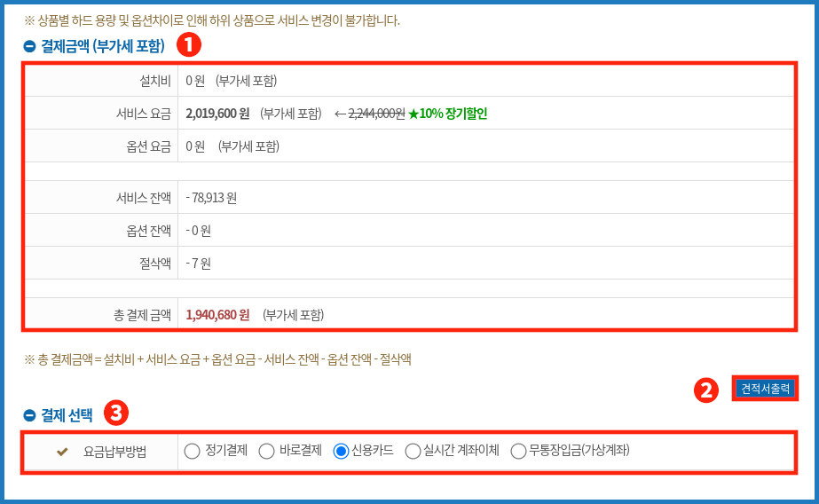
Task: Click the 결제 선택 heading text
Action: point(67,414)
